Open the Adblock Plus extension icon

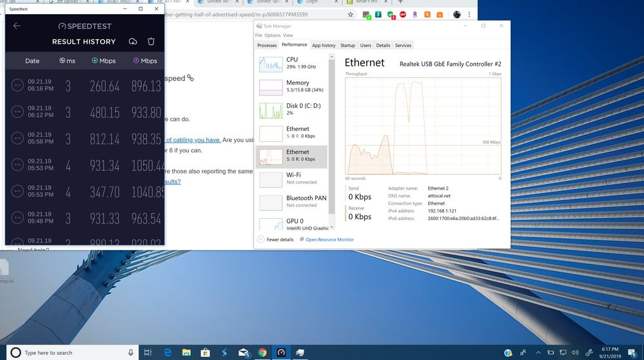pos(402,14)
